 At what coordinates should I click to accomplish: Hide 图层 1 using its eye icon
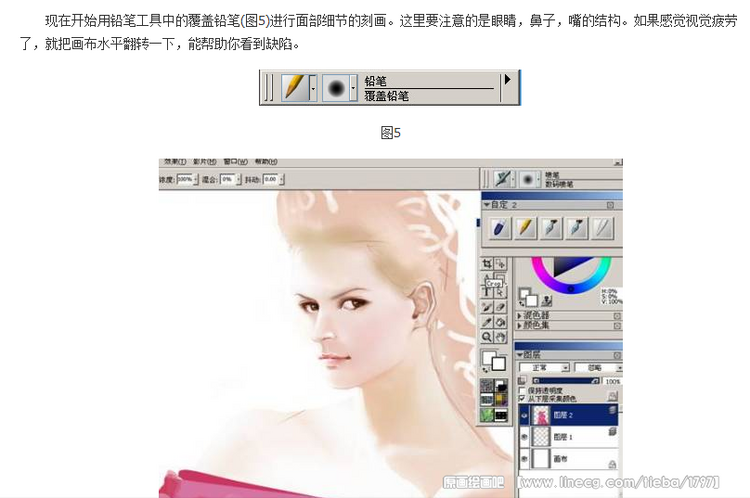click(x=524, y=437)
